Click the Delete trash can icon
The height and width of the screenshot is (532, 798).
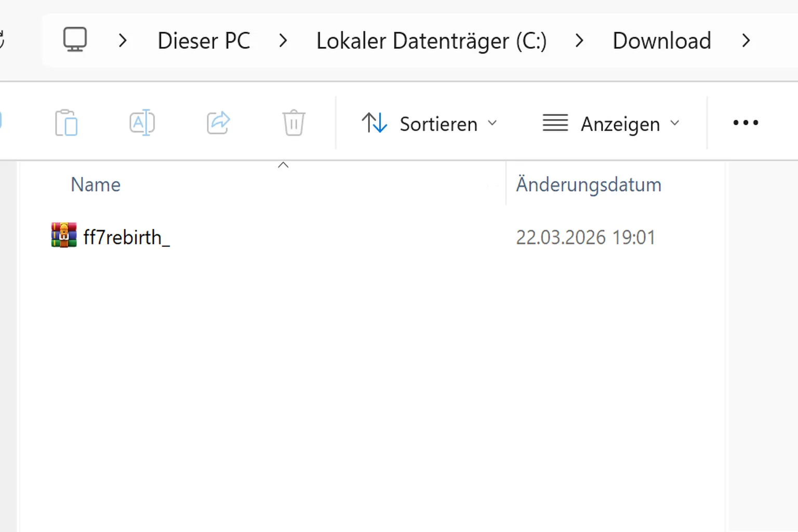[x=294, y=123]
